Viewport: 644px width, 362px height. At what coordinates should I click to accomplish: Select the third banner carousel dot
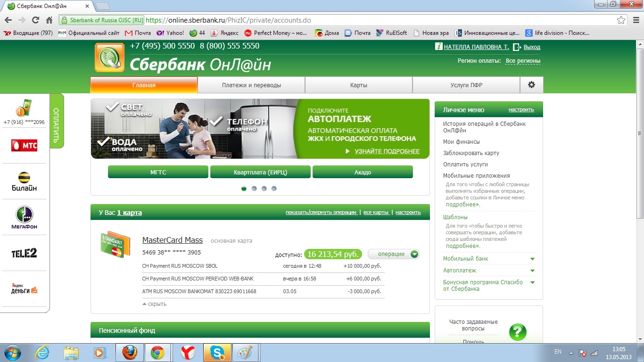click(x=264, y=189)
